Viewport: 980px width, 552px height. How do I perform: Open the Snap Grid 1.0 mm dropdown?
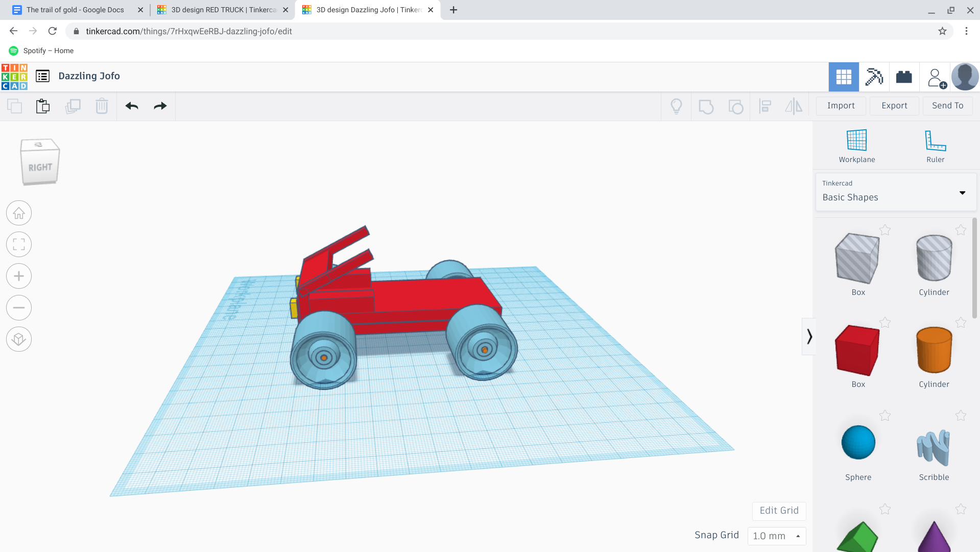click(x=776, y=536)
